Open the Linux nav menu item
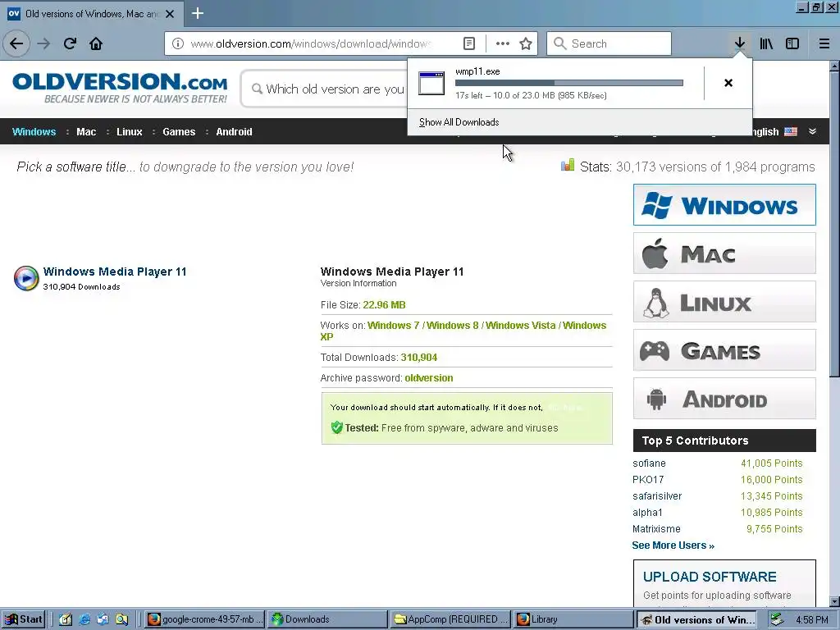This screenshot has width=840, height=630. coord(129,132)
